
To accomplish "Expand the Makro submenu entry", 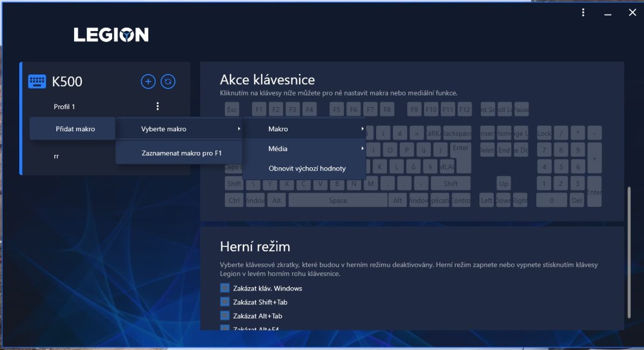I will point(304,129).
